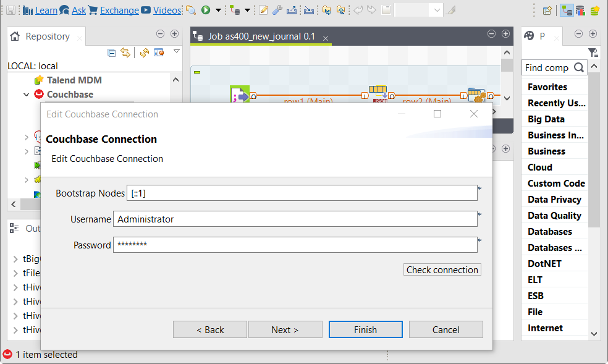Select the Repository tab

click(46, 36)
